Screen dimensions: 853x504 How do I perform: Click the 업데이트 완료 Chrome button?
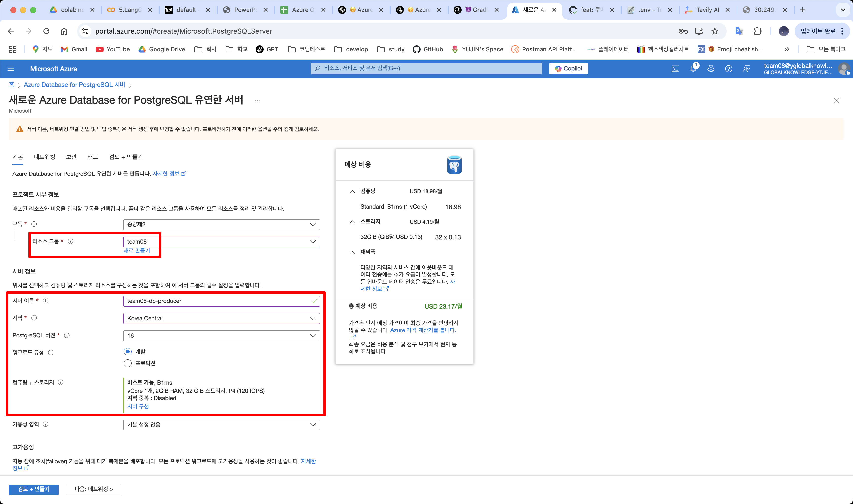822,31
